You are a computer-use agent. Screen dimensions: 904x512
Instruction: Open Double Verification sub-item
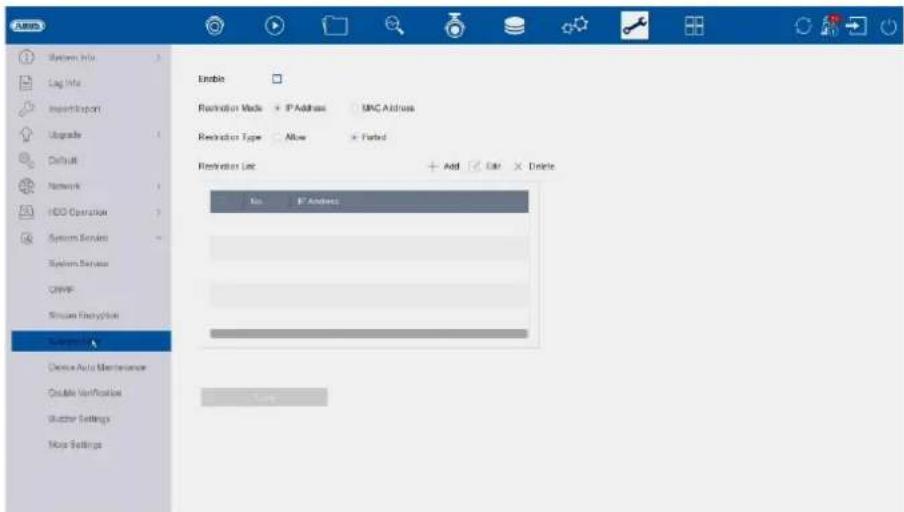tap(85, 393)
